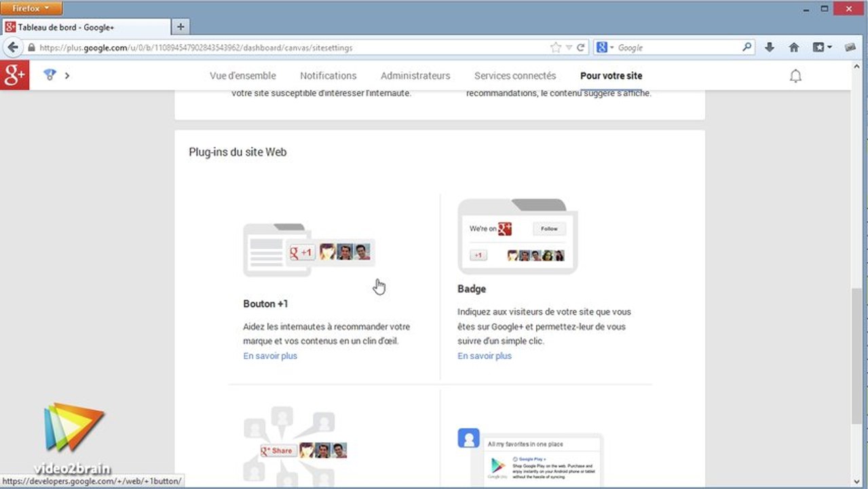Open the Downloads arrow icon
868x489 pixels.
tap(770, 48)
